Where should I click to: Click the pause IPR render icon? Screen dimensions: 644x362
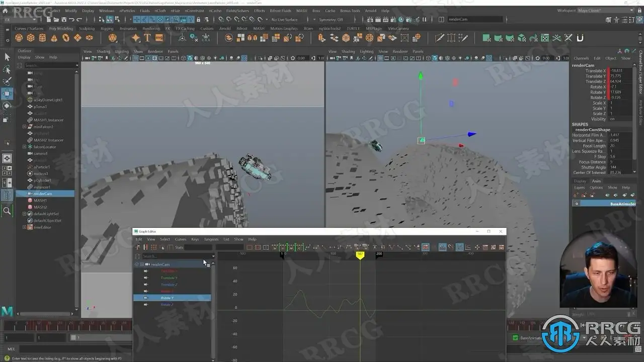(424, 20)
